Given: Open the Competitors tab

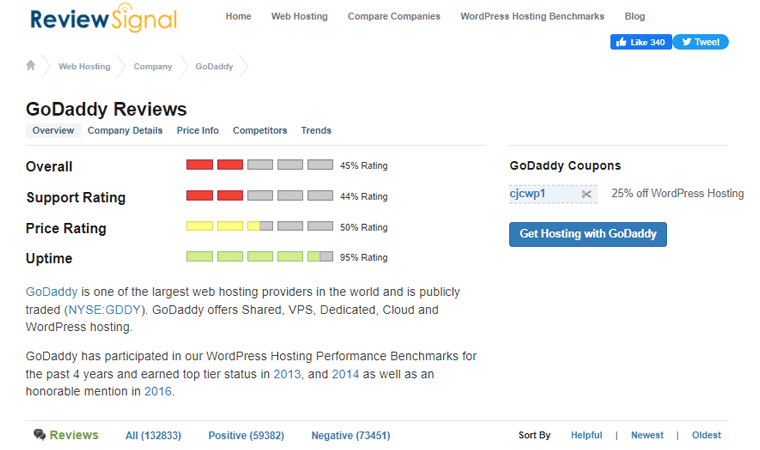Looking at the screenshot, I should coord(260,130).
